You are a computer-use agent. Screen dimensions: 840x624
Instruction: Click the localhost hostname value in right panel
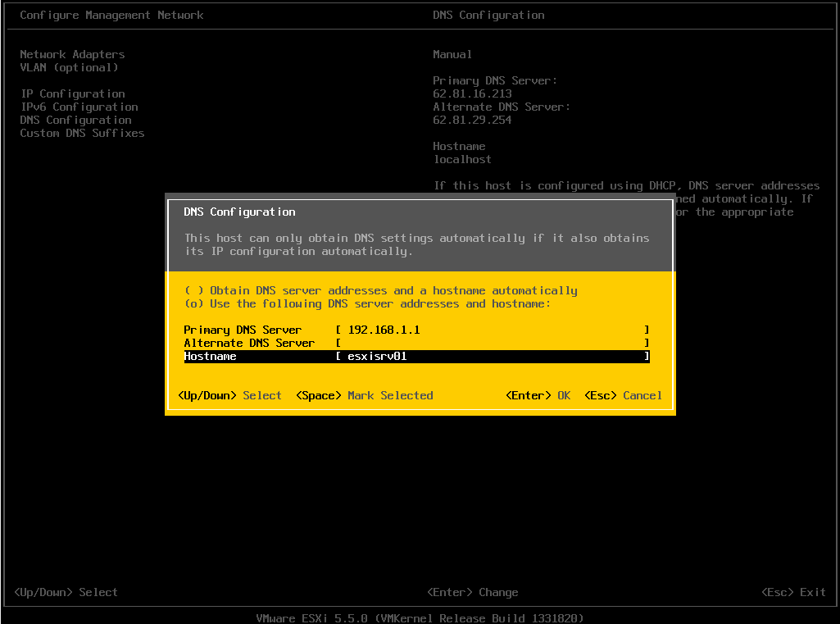tap(462, 159)
